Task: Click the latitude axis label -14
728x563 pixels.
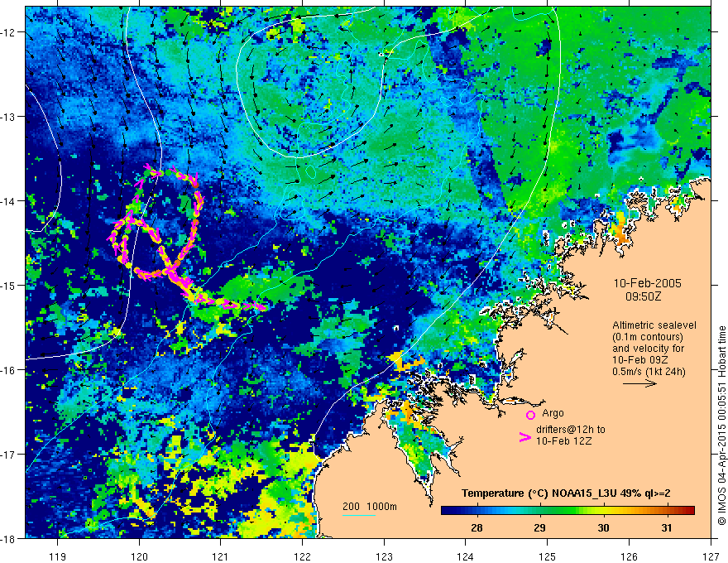Action: (x=9, y=201)
